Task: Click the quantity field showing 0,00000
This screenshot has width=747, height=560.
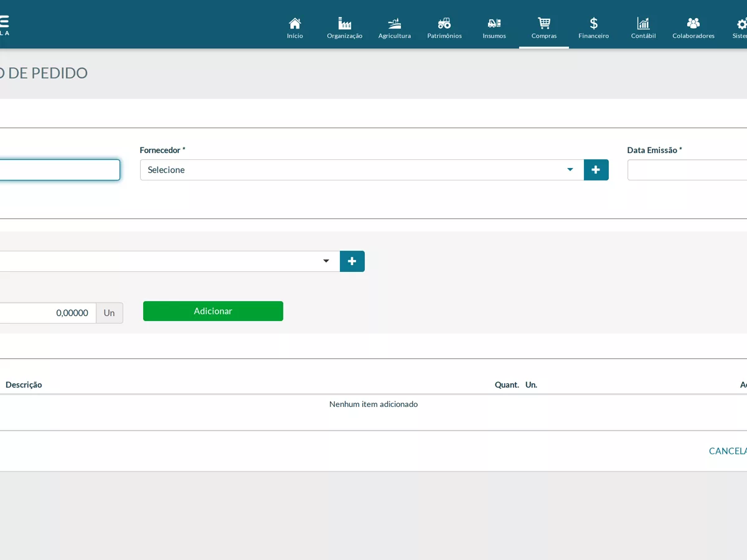Action: point(47,313)
